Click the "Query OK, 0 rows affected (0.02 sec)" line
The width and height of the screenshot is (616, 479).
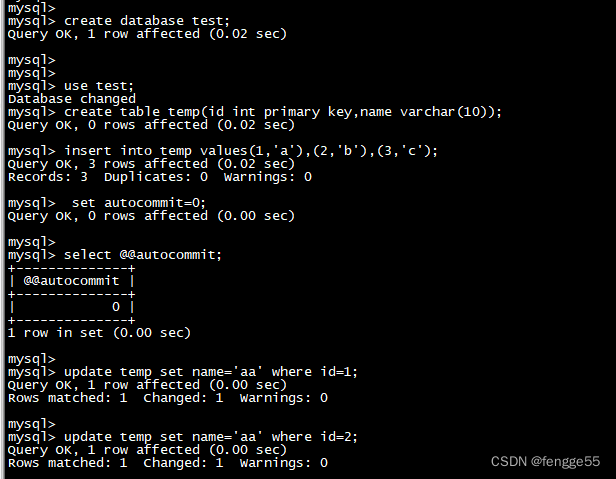click(150, 125)
